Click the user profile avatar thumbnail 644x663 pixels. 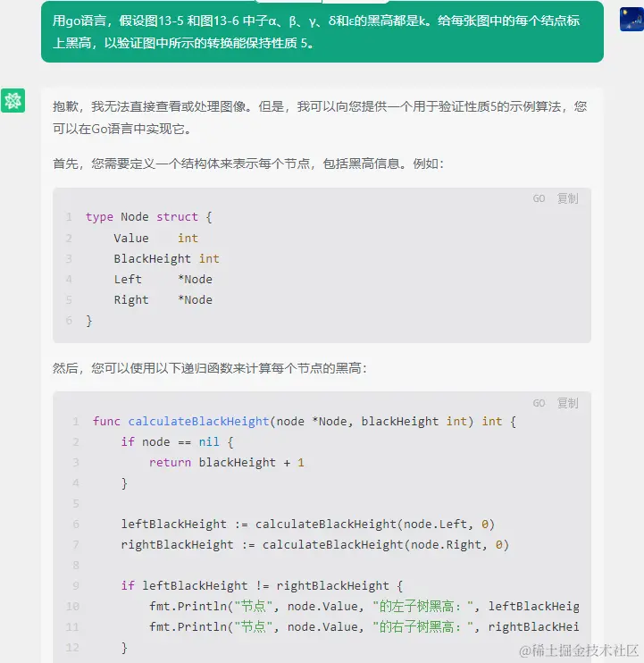pos(631,20)
